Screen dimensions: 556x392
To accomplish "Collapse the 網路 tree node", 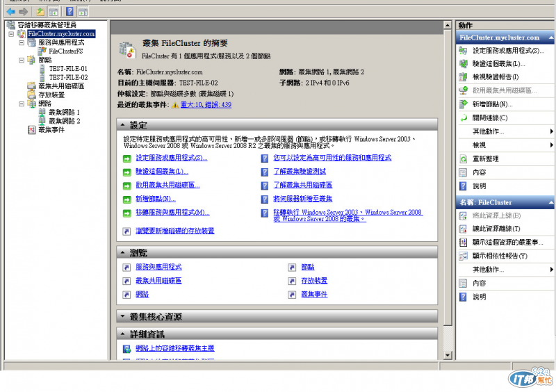I will (22, 104).
